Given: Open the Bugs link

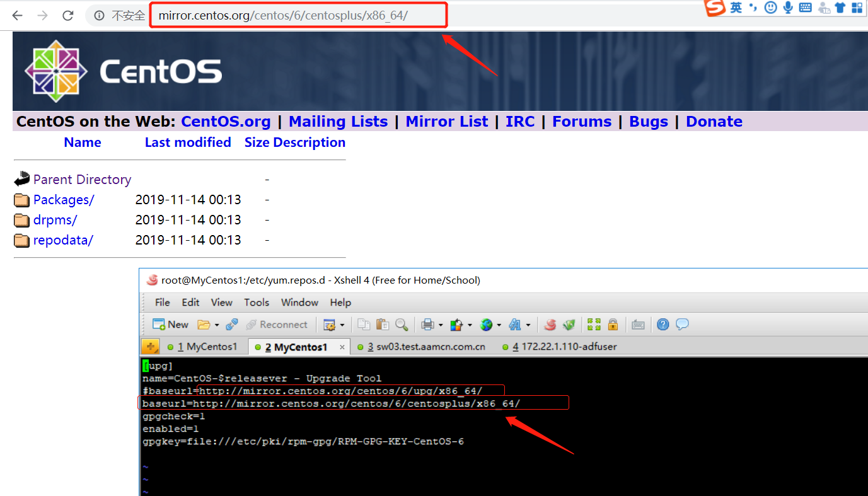Looking at the screenshot, I should [649, 122].
